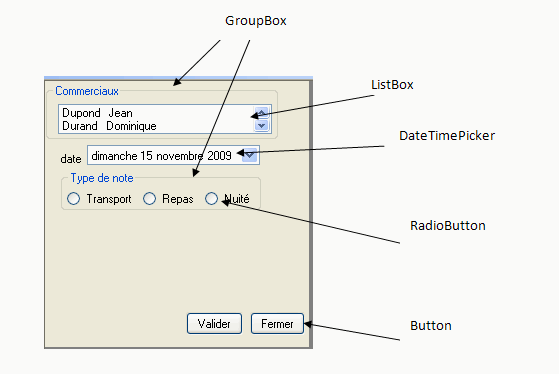Click the date field showing dimanche 15 novembre 2009

[173, 155]
